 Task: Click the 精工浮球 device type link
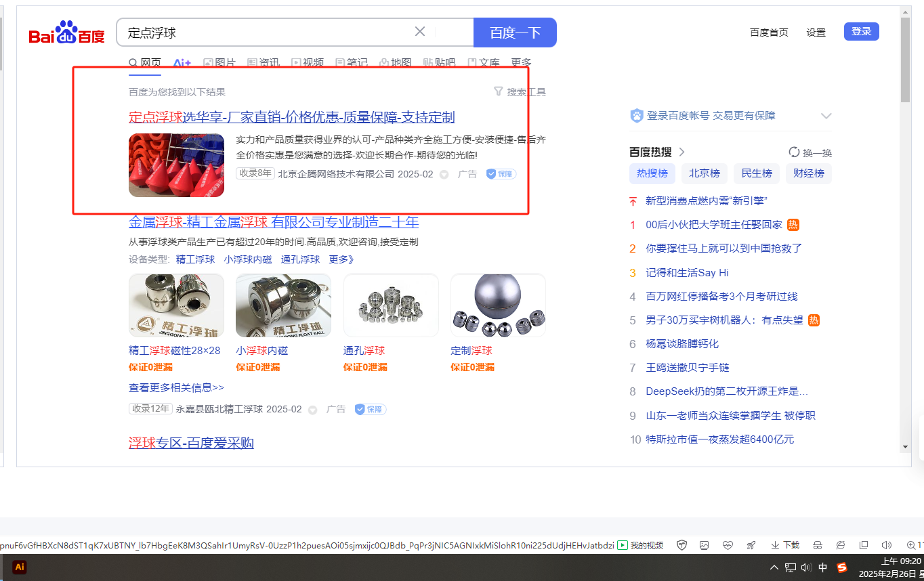[195, 259]
